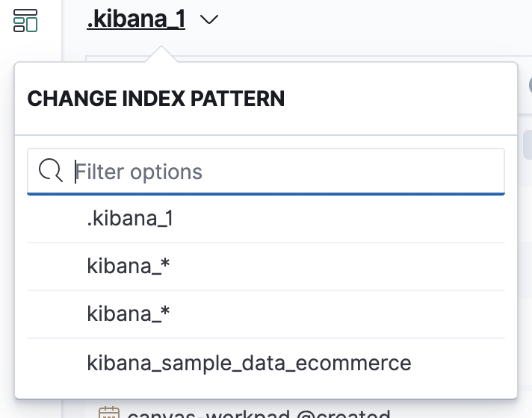Focus the Filter options search field
Image resolution: width=532 pixels, height=418 pixels.
284,172
